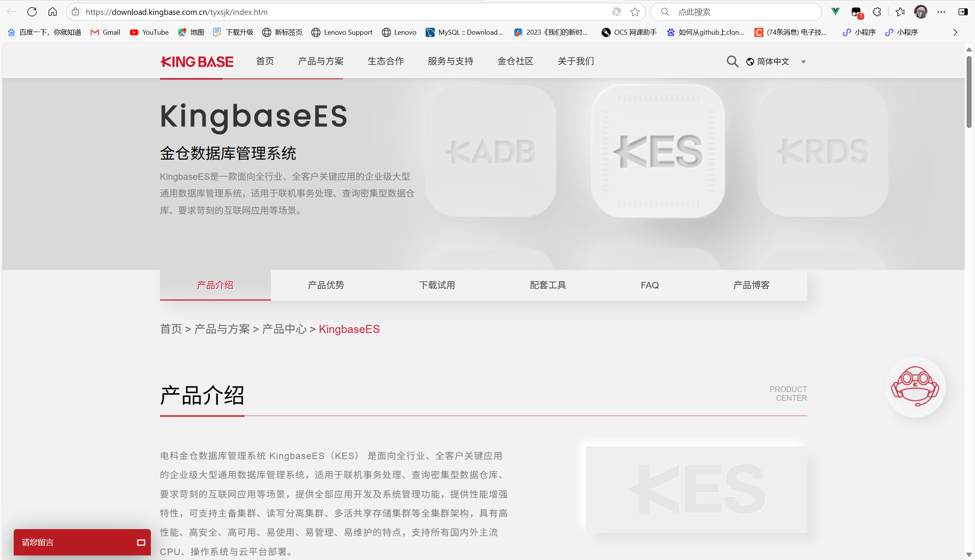Open the browser settings ellipsis menu
The height and width of the screenshot is (560, 975).
tap(941, 12)
